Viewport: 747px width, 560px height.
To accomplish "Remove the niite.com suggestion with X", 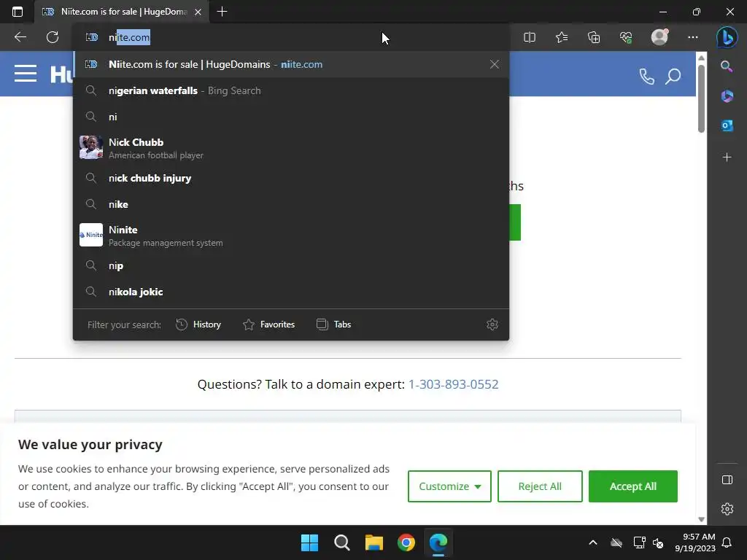I will (x=495, y=64).
